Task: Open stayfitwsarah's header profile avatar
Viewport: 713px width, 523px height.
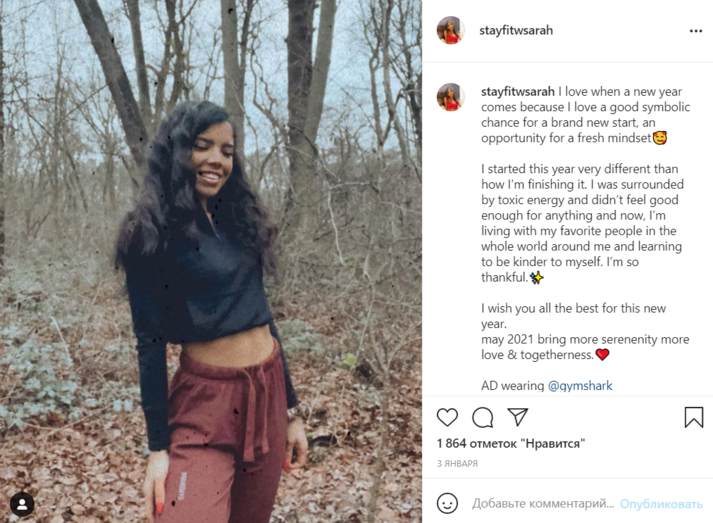Action: [450, 31]
